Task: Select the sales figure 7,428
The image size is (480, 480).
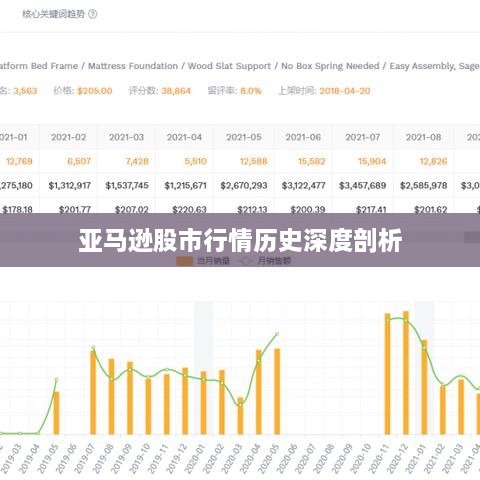Action: click(x=137, y=161)
